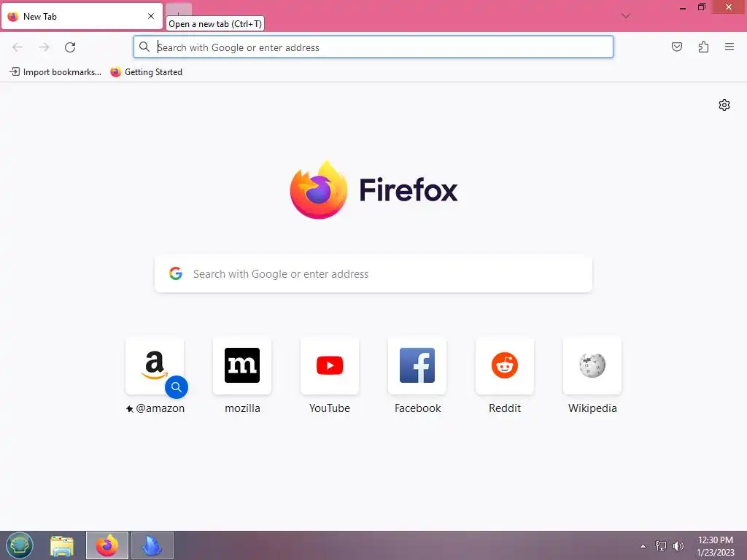Open the taskbar clock showing 12:30 PM
This screenshot has height=560, width=747.
coord(716,545)
